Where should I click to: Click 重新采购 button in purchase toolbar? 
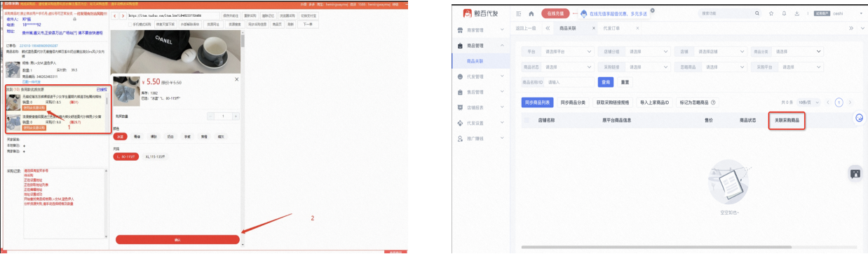coord(251,16)
